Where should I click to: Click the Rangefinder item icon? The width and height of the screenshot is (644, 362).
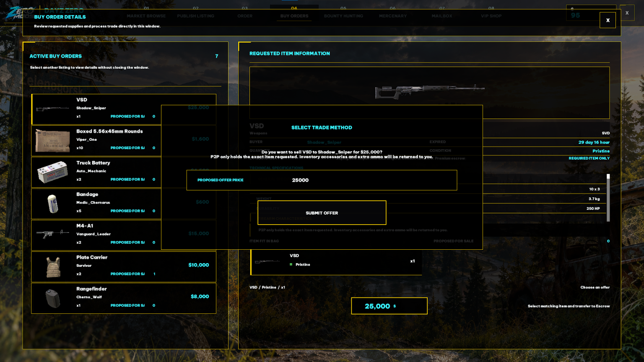(x=53, y=298)
